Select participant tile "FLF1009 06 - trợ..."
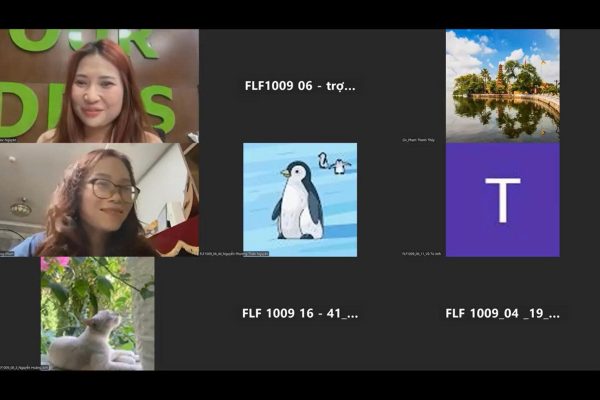The image size is (600, 400). 300,86
